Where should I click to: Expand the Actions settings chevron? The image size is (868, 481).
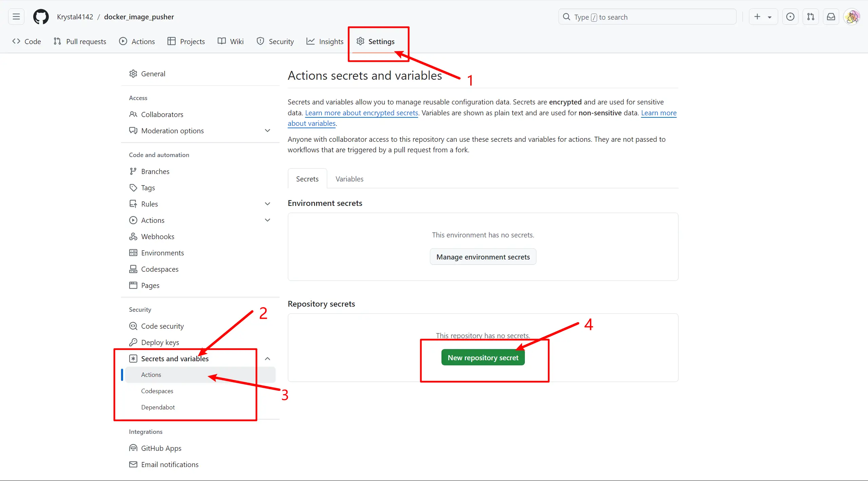tap(267, 220)
